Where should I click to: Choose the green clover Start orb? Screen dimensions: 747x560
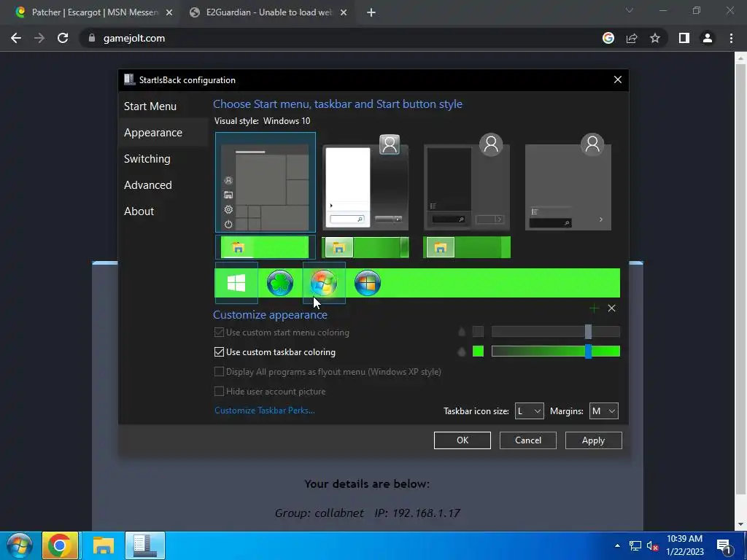pyautogui.click(x=280, y=283)
